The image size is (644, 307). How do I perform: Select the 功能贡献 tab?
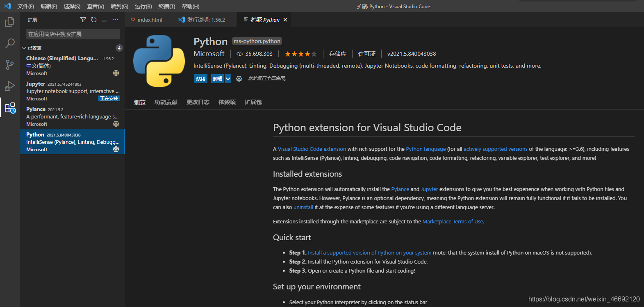point(166,102)
